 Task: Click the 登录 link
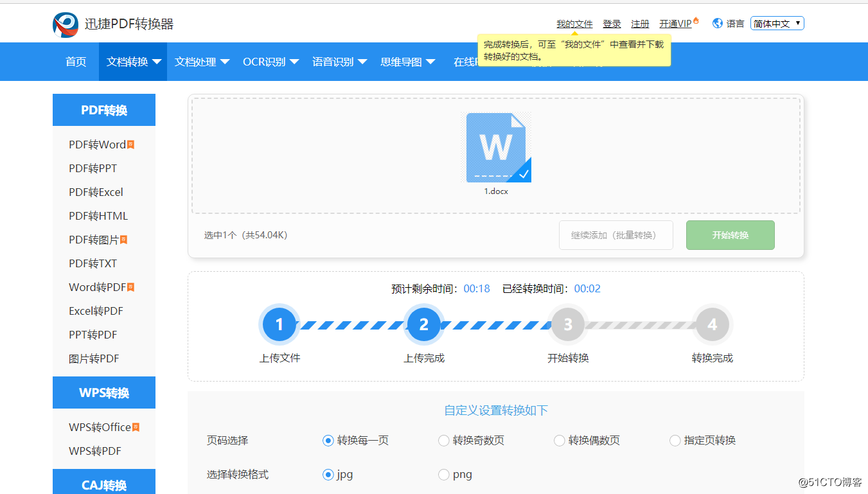612,24
